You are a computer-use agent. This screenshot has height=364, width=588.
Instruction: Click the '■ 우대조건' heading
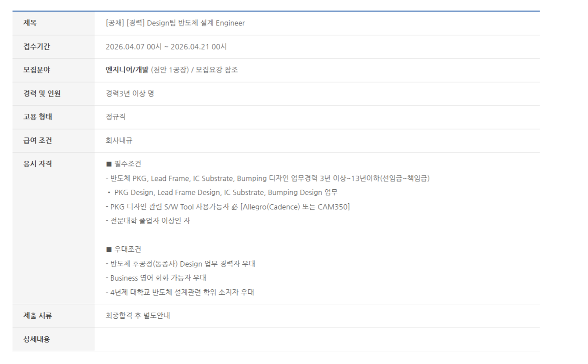[123, 249]
